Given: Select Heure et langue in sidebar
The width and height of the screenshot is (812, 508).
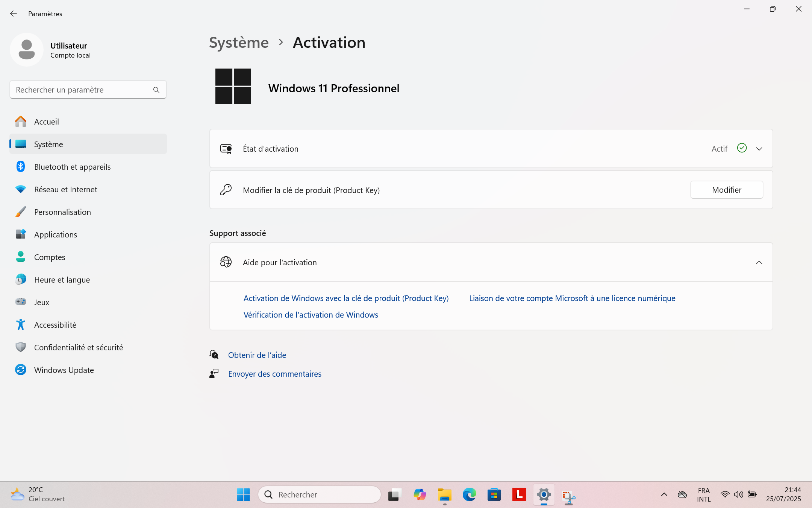Looking at the screenshot, I should point(62,280).
